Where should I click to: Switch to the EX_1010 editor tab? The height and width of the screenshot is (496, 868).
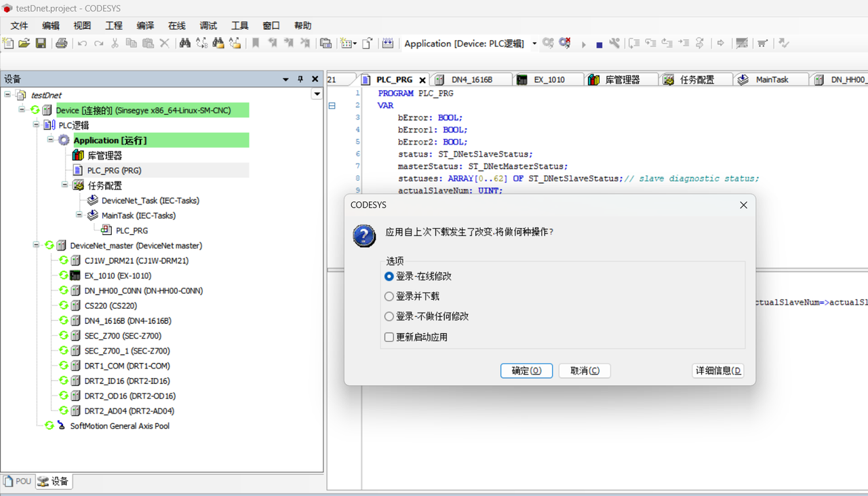[x=549, y=79]
